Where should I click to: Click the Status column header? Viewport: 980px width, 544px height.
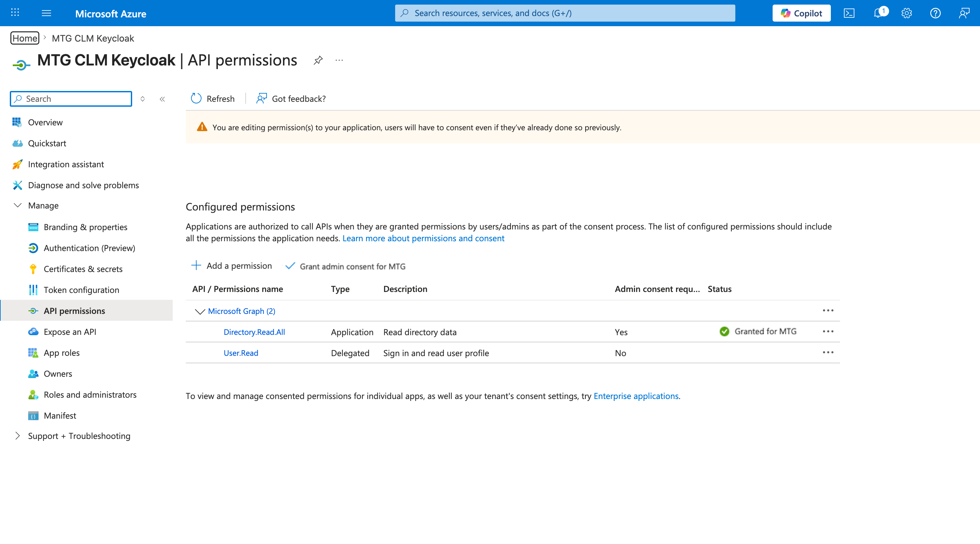pyautogui.click(x=719, y=289)
